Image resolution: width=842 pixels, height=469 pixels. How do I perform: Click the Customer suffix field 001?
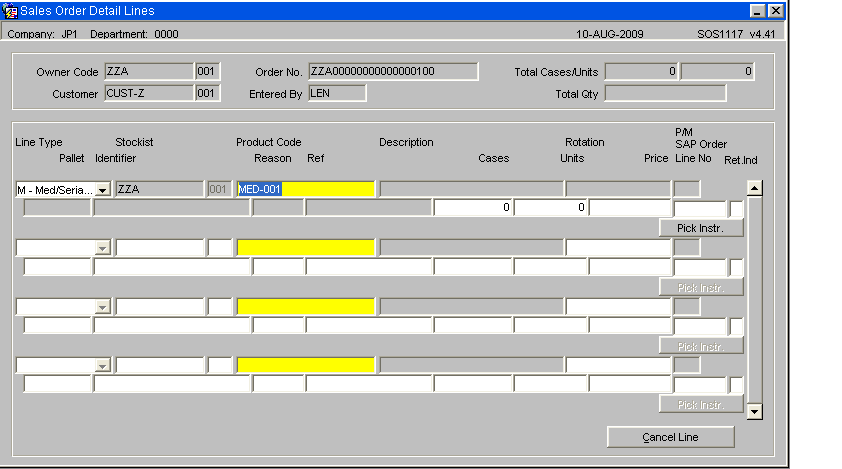point(207,93)
